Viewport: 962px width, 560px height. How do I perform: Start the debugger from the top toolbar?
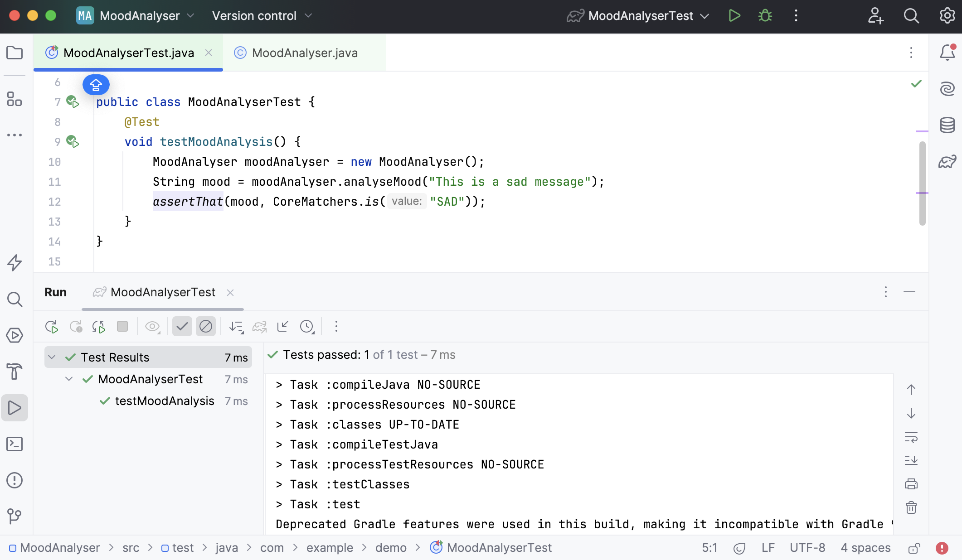tap(765, 15)
